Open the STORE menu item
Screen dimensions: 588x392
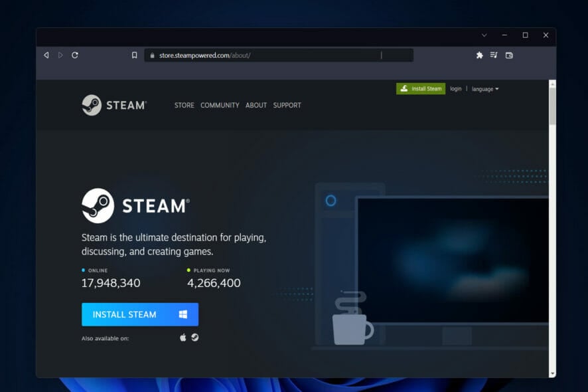tap(184, 105)
